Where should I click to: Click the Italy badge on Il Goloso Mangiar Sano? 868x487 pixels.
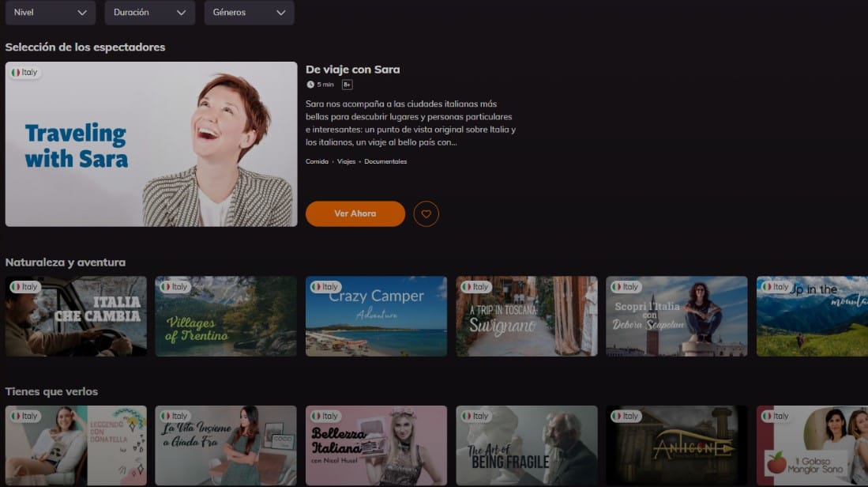tap(776, 415)
